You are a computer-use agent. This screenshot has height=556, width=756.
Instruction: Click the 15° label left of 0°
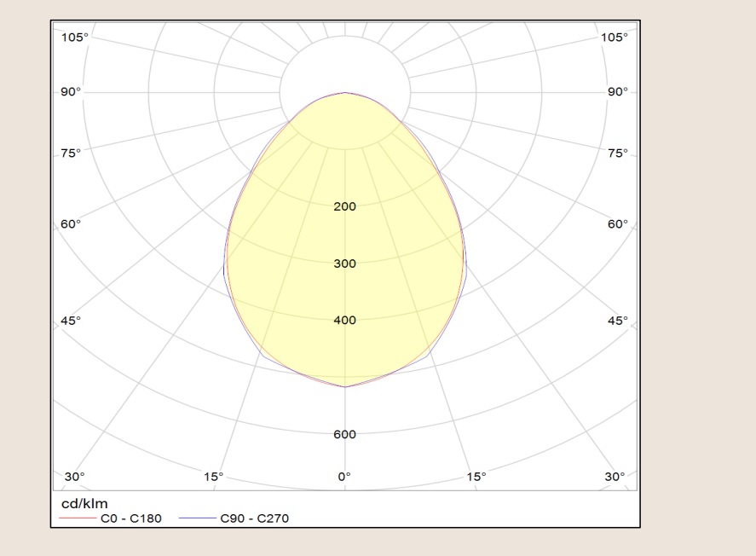click(214, 477)
